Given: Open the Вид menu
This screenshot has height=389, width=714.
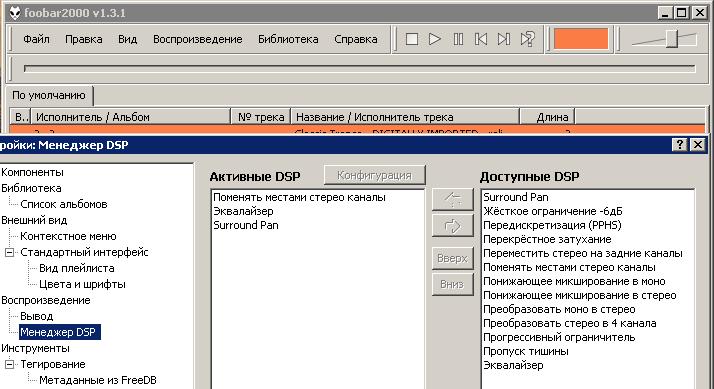Looking at the screenshot, I should [x=128, y=39].
